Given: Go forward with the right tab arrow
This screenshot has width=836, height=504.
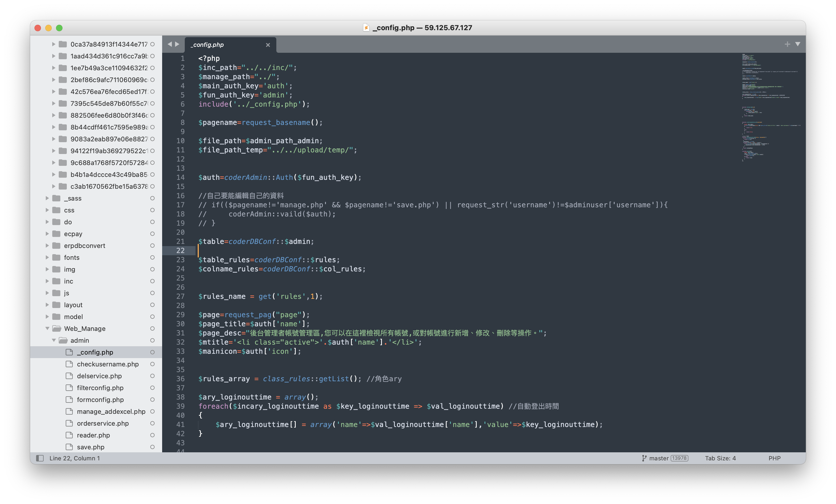Looking at the screenshot, I should 177,44.
